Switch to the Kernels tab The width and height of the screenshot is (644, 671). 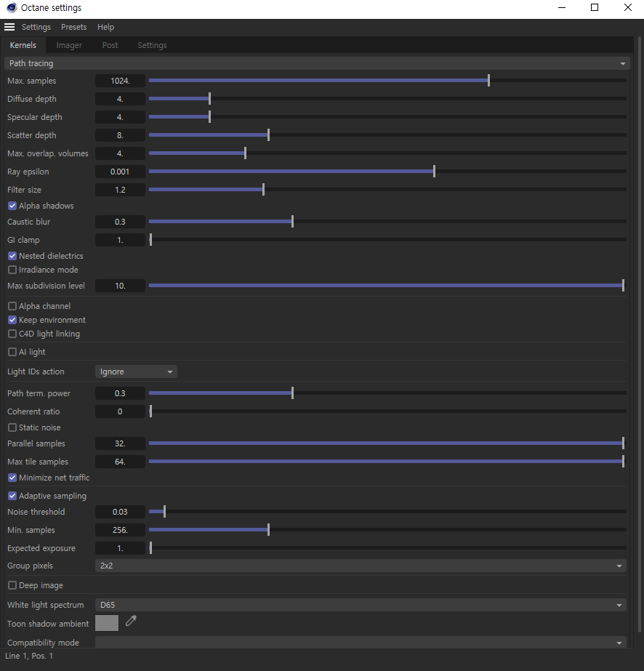click(23, 45)
